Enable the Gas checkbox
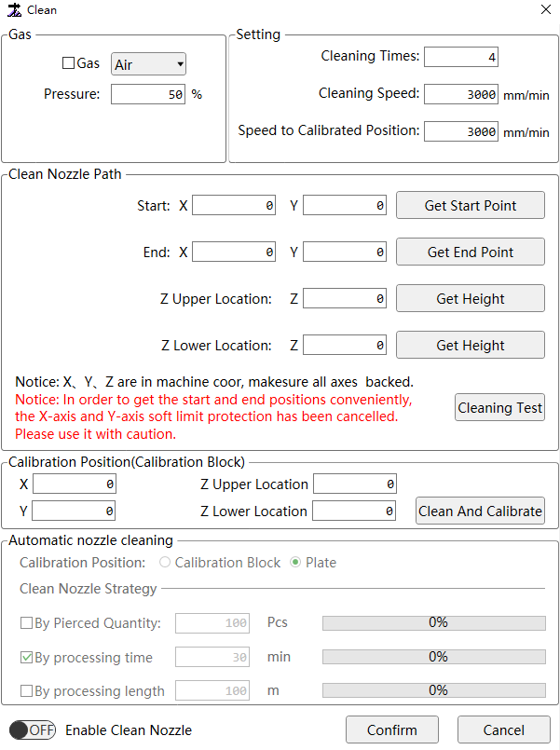This screenshot has width=560, height=750. coord(68,63)
